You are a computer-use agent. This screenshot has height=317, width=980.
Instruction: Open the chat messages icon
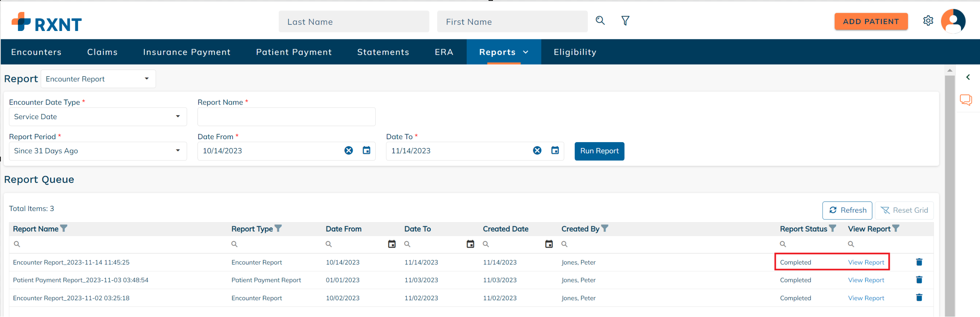(x=965, y=100)
